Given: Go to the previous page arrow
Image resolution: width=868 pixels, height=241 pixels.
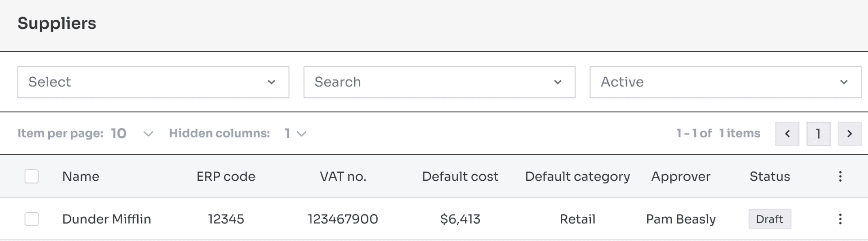Looking at the screenshot, I should (x=787, y=133).
